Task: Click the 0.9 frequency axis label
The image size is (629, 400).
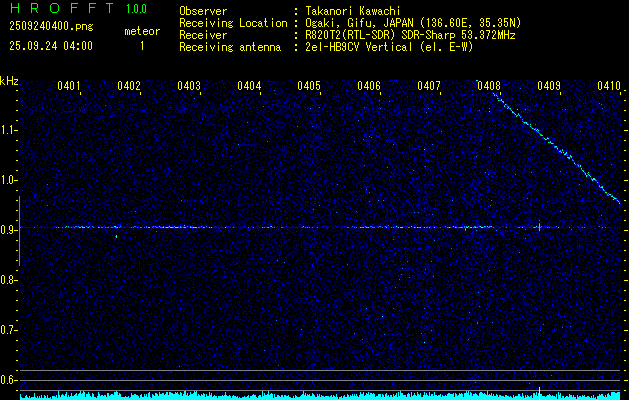Action: tap(7, 230)
